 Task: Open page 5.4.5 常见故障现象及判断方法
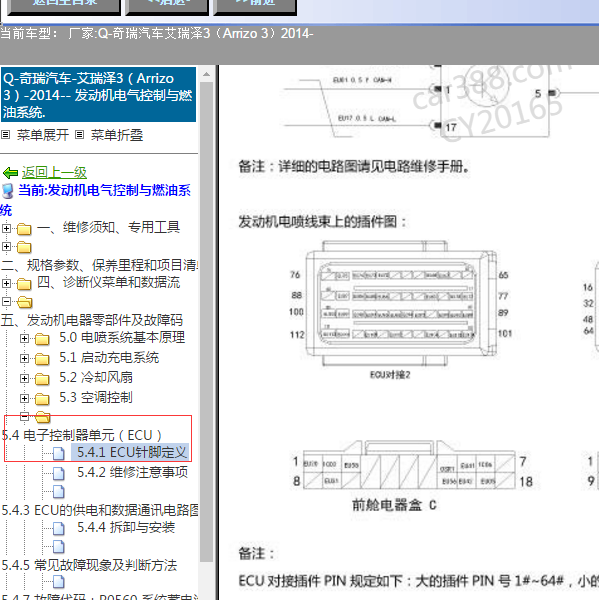89,565
